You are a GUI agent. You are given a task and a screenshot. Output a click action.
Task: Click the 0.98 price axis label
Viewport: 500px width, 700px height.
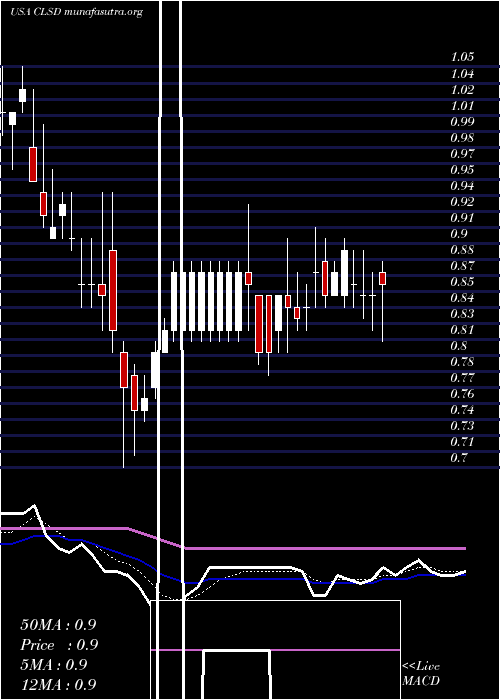(x=462, y=138)
